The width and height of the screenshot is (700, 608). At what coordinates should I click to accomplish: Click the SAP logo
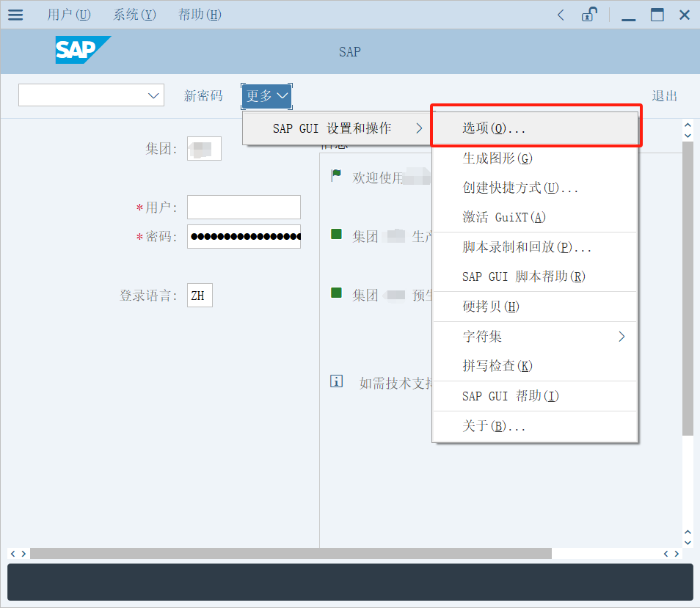[83, 50]
